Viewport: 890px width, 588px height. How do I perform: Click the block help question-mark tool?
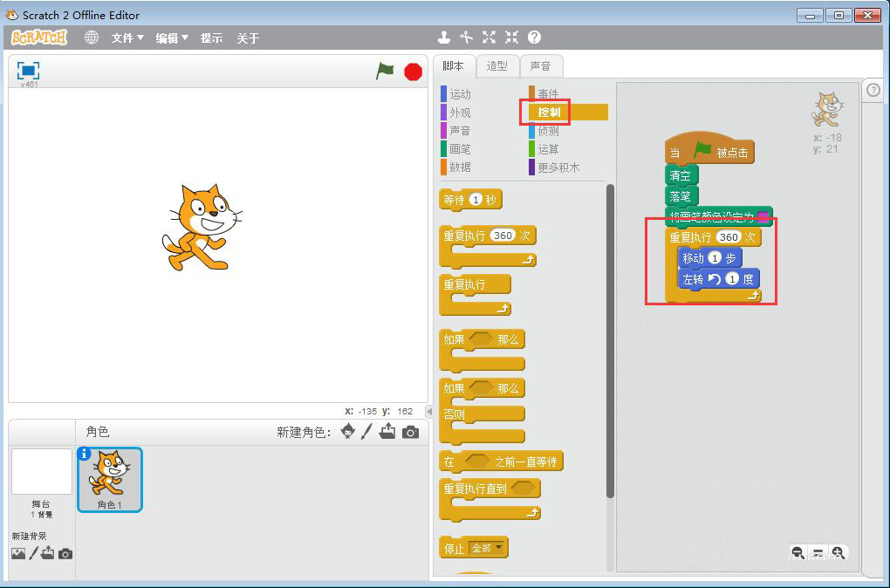click(534, 38)
